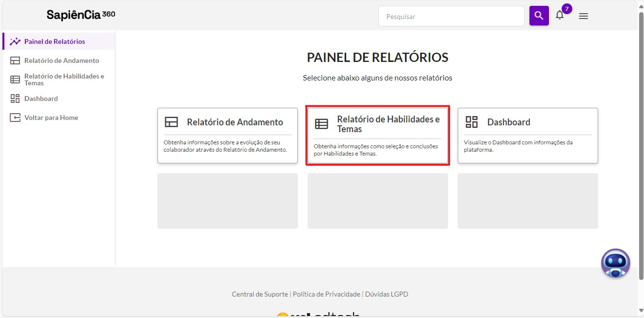Click Dashboard sidebar grid icon

tap(15, 99)
